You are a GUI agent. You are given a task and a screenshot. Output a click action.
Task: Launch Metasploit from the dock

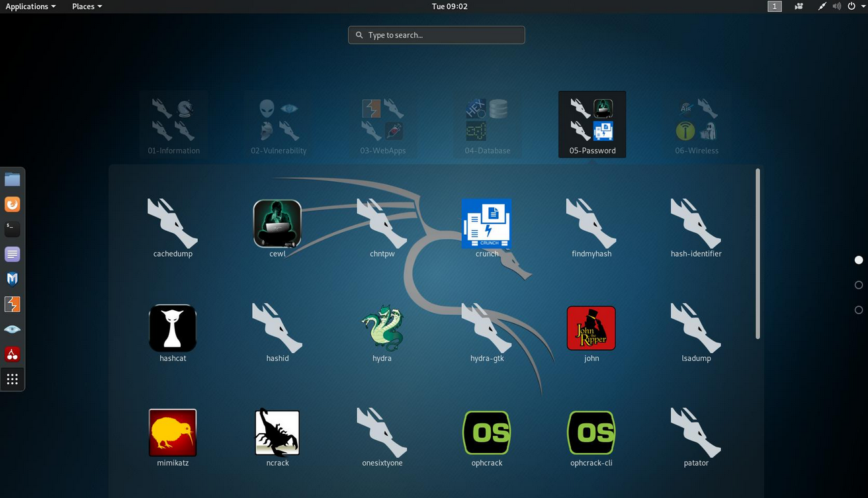tap(12, 279)
